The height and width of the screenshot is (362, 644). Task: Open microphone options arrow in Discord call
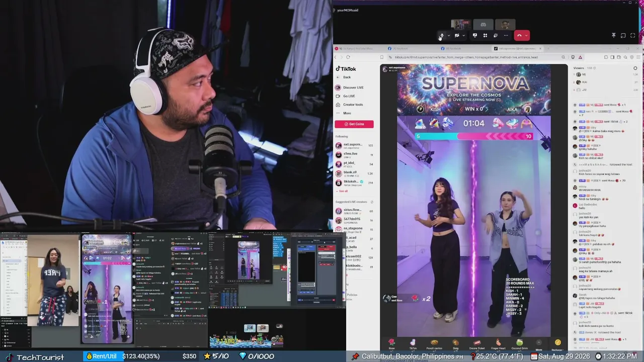click(x=448, y=36)
